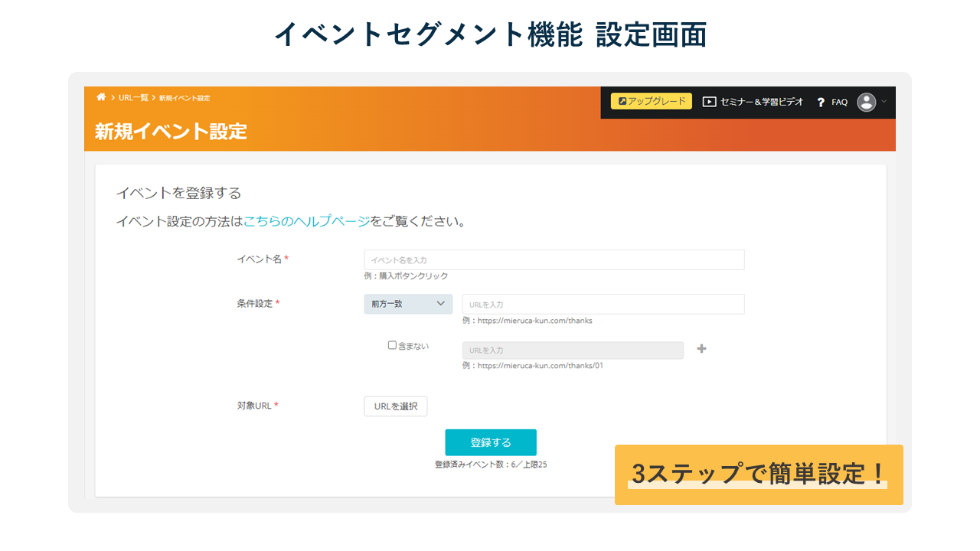The height and width of the screenshot is (551, 980).
Task: Click the video play icon beside セミナー
Action: (x=710, y=101)
